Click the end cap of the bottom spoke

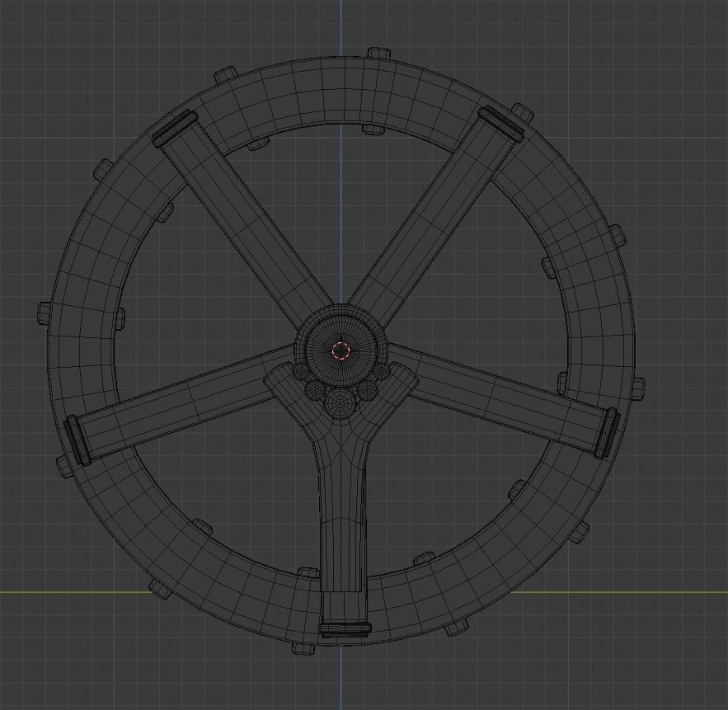tap(345, 629)
